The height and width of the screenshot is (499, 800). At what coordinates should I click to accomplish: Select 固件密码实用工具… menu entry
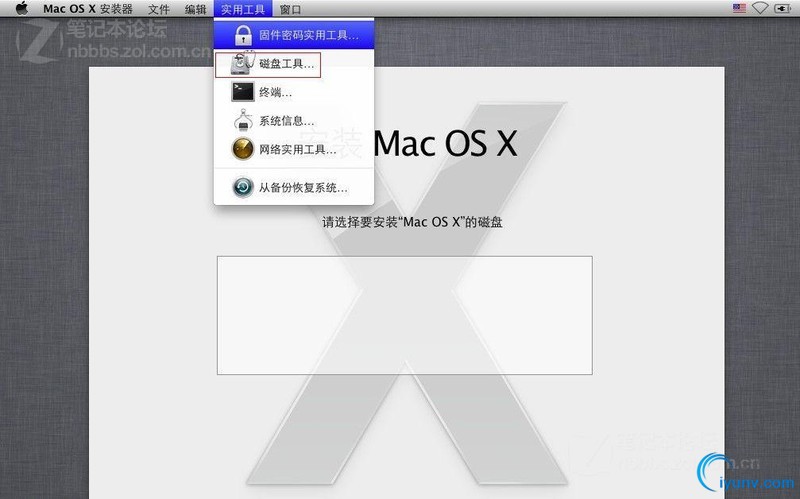294,35
